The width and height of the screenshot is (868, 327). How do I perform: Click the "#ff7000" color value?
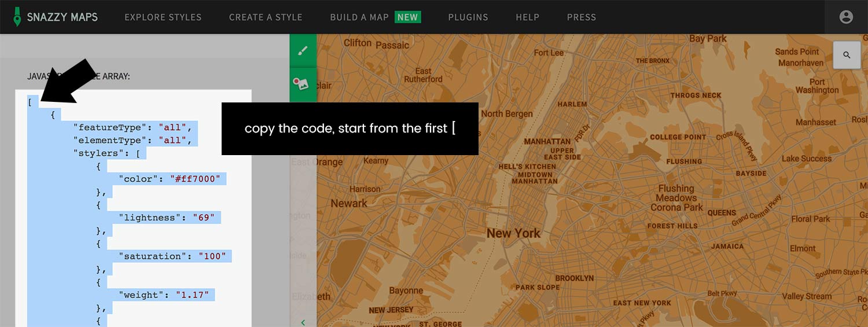click(196, 179)
